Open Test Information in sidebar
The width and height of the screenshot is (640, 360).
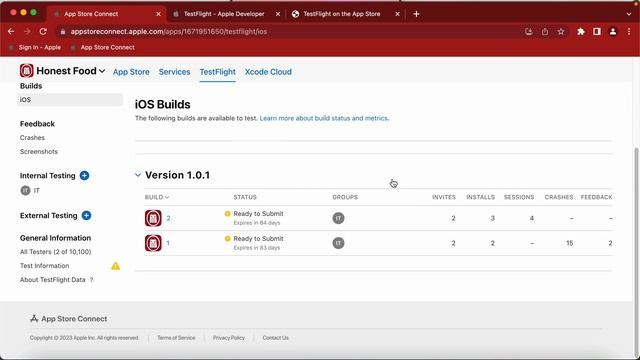click(44, 266)
